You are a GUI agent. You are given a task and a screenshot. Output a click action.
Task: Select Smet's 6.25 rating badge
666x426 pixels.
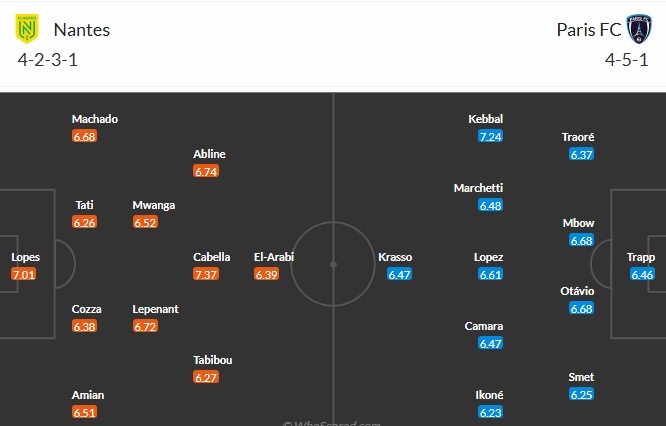click(x=582, y=395)
